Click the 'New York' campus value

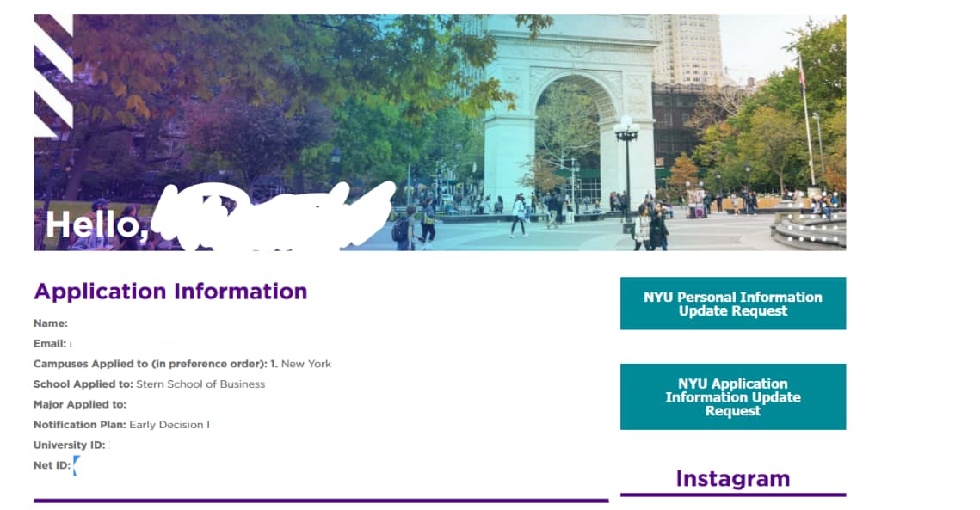click(x=306, y=364)
